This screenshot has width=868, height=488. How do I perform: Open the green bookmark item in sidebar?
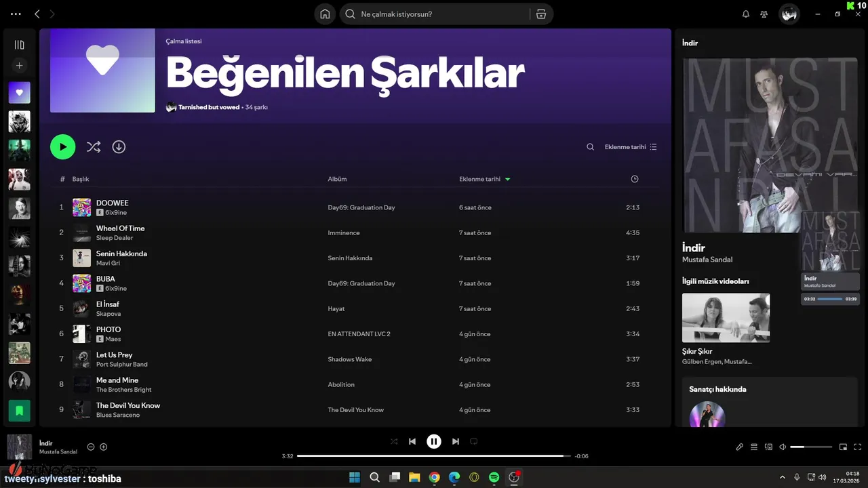click(x=19, y=410)
